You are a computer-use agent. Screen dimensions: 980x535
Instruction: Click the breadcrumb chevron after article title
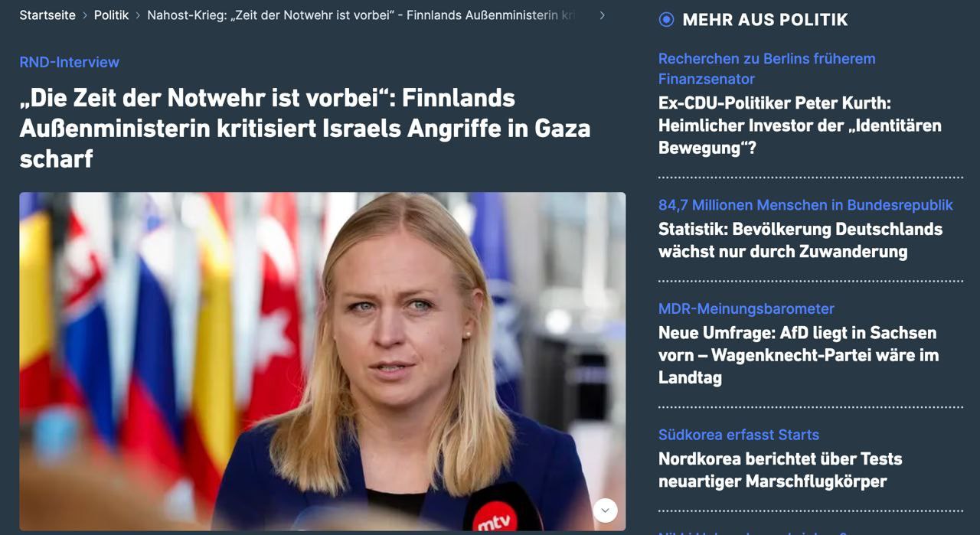click(603, 15)
